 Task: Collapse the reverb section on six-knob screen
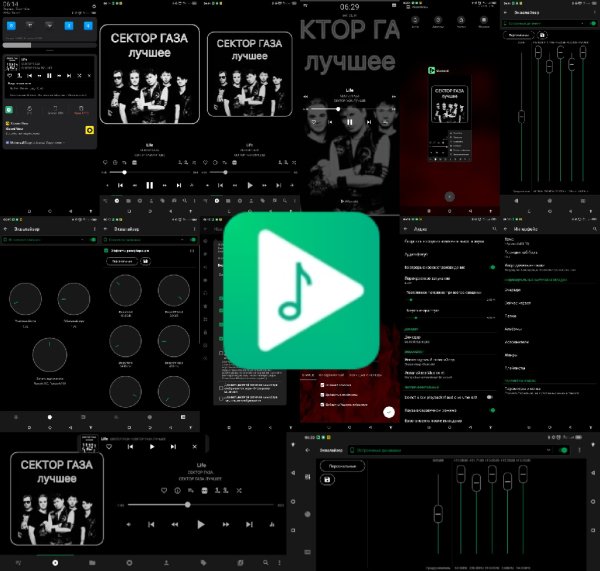coord(192,251)
